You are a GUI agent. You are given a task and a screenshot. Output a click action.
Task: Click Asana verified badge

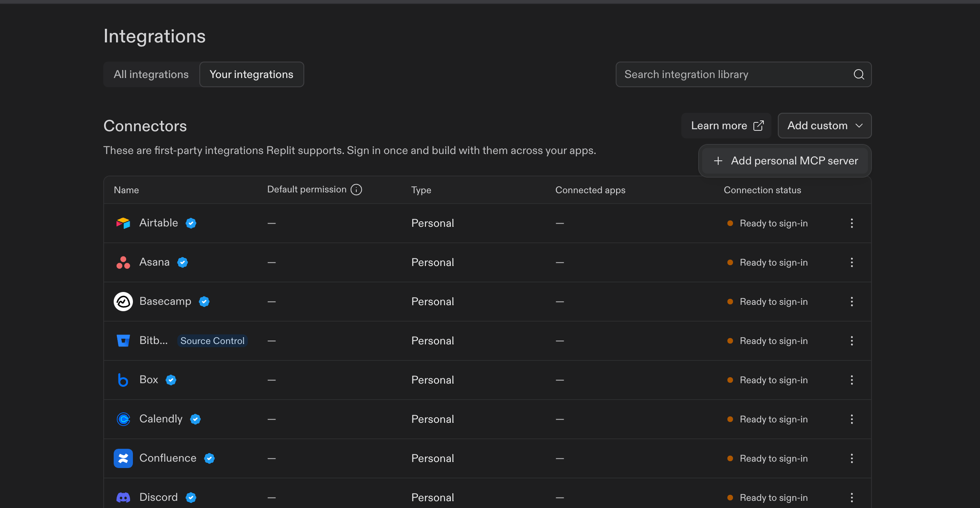click(x=183, y=262)
